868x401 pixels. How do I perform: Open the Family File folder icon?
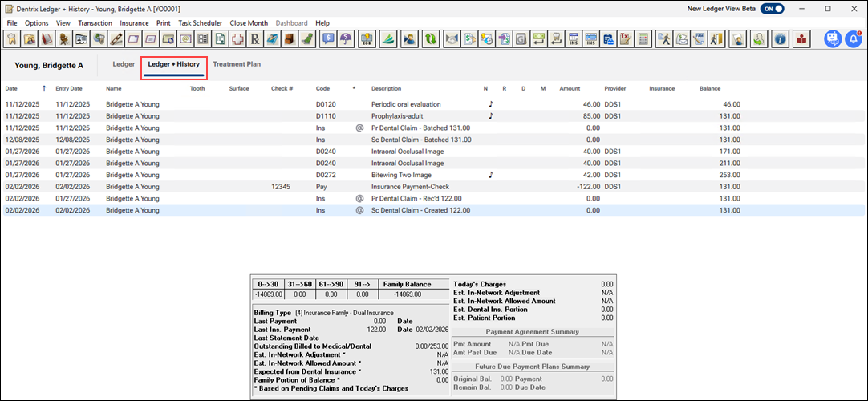(x=29, y=38)
